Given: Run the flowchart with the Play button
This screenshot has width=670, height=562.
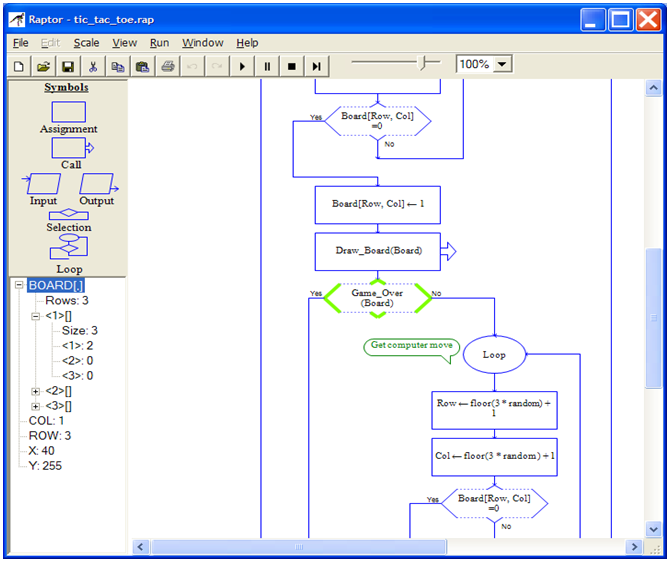Looking at the screenshot, I should click(x=242, y=66).
